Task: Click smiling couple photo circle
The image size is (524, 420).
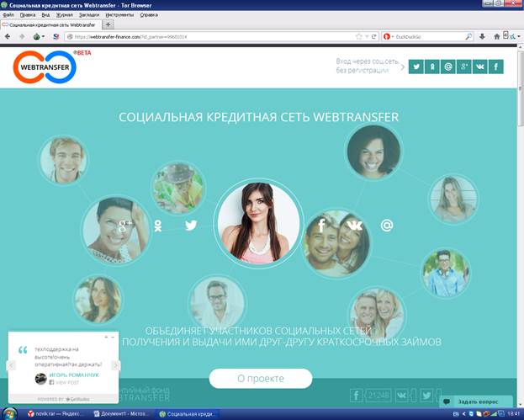Action: pos(336,243)
